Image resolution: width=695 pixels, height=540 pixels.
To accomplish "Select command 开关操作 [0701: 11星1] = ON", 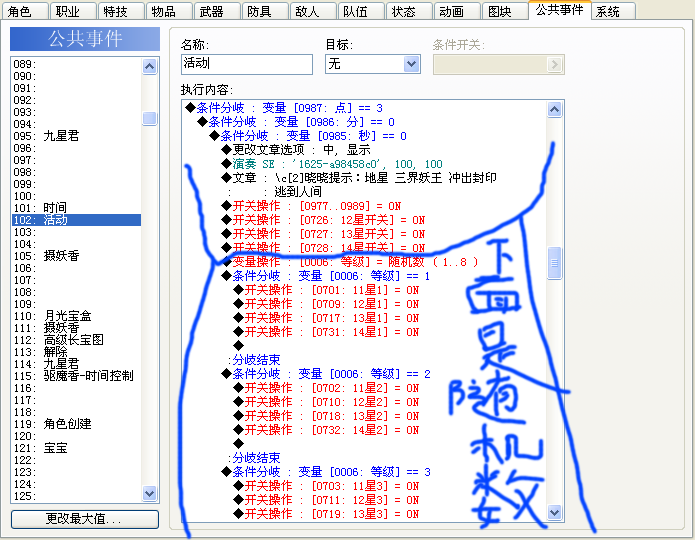I will 326,290.
